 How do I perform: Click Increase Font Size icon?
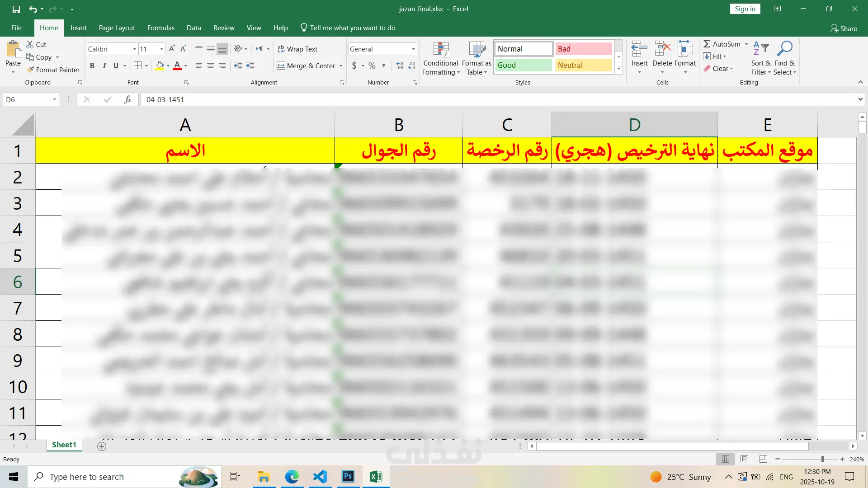(x=172, y=49)
